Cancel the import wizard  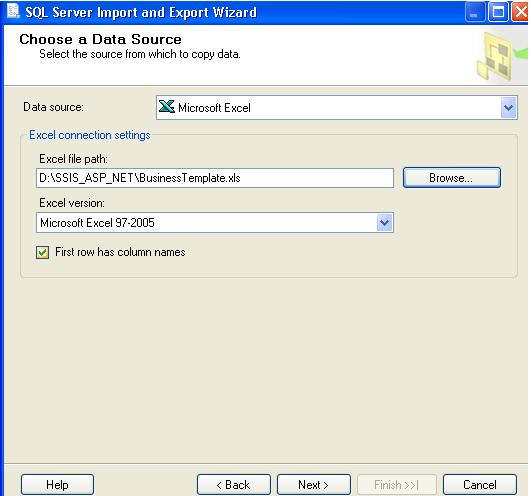coord(480,484)
